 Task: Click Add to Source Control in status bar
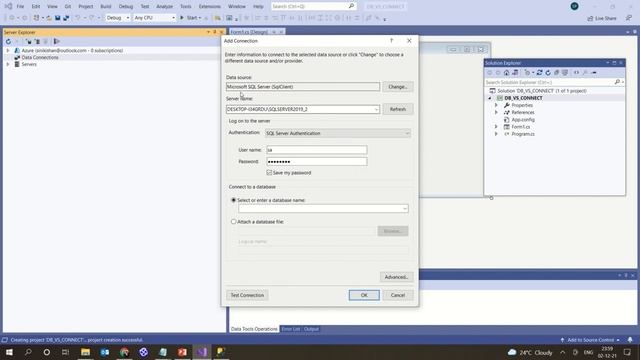[591, 340]
